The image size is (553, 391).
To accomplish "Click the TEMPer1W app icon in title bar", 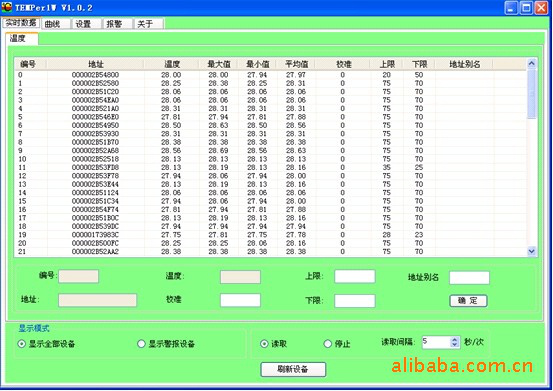I will (x=6, y=7).
